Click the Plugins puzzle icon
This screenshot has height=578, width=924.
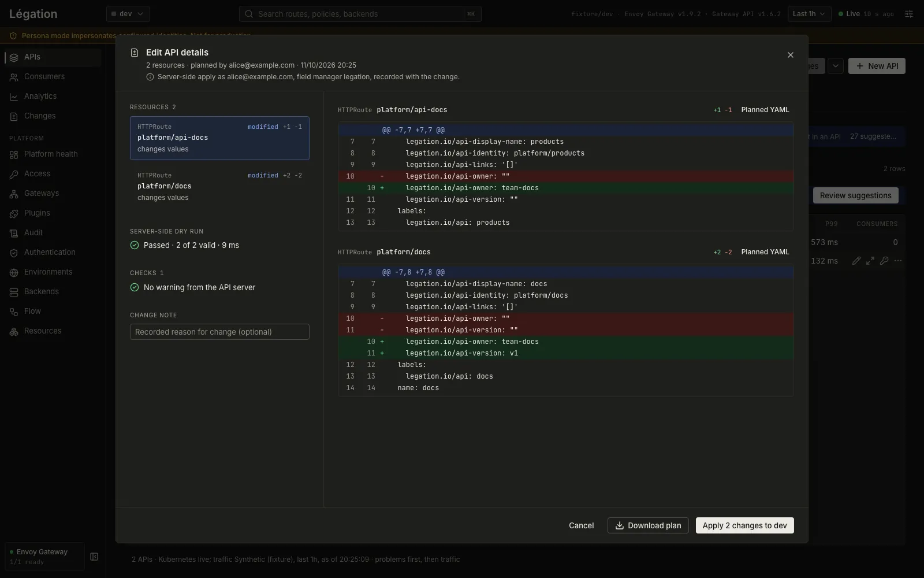click(x=14, y=213)
